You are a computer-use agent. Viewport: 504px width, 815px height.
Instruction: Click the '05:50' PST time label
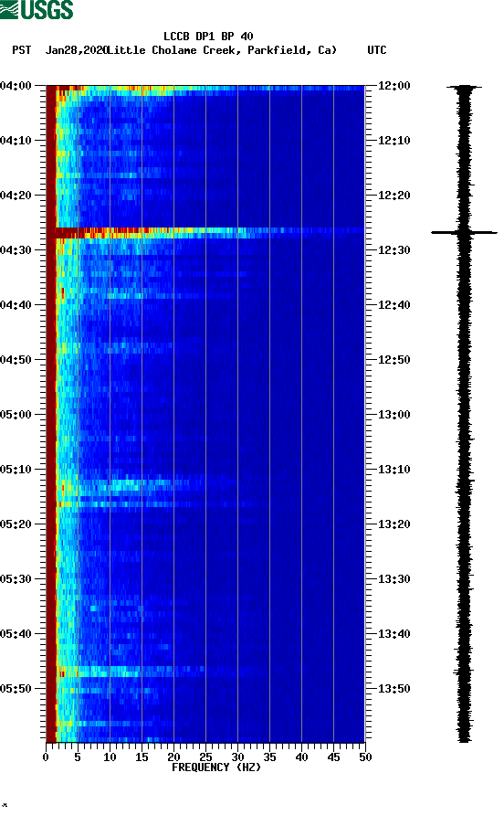click(16, 689)
